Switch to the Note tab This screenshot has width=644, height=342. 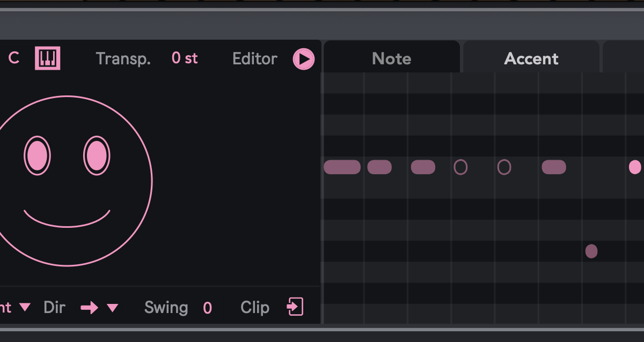(x=391, y=58)
